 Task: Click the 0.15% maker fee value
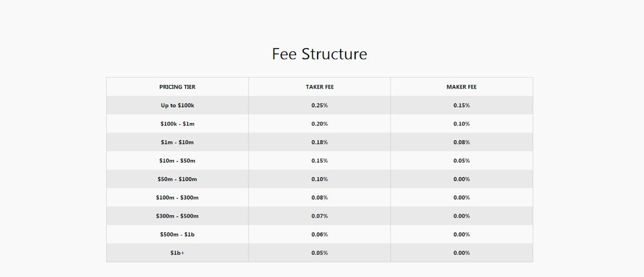(462, 106)
